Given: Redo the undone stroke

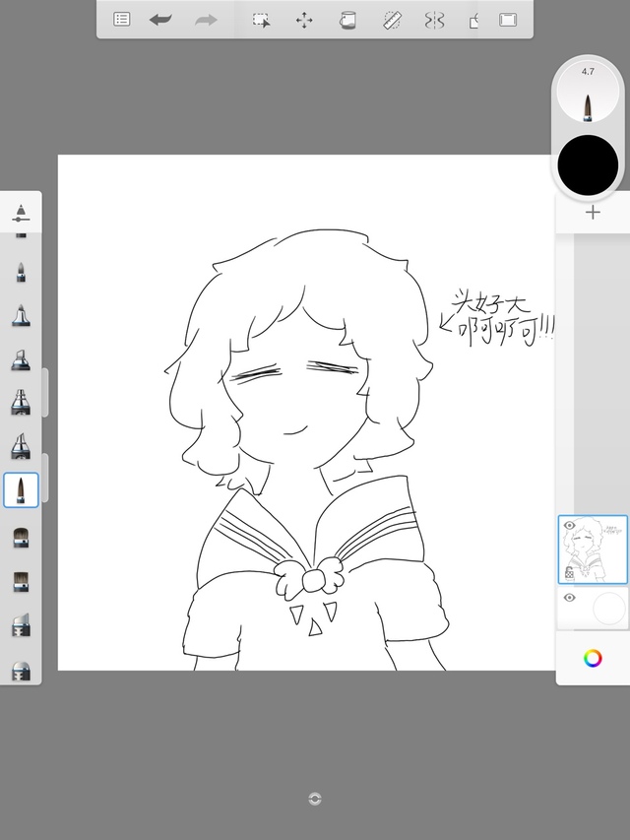Looking at the screenshot, I should (206, 20).
